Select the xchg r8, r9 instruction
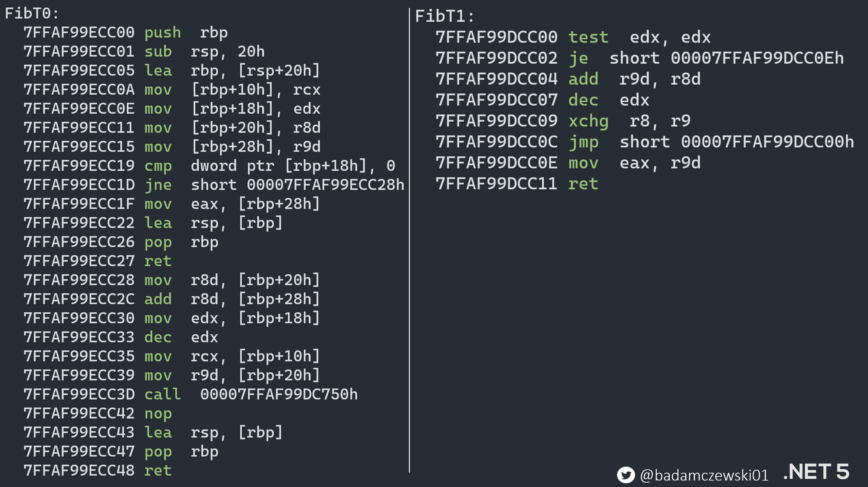Screen dimensions: 868x487 pos(629,121)
